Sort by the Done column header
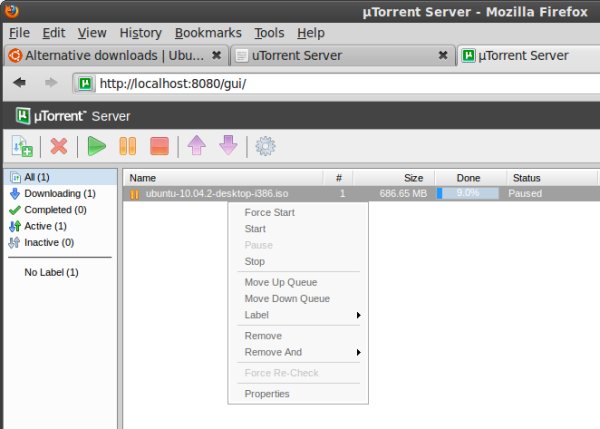 click(x=471, y=178)
